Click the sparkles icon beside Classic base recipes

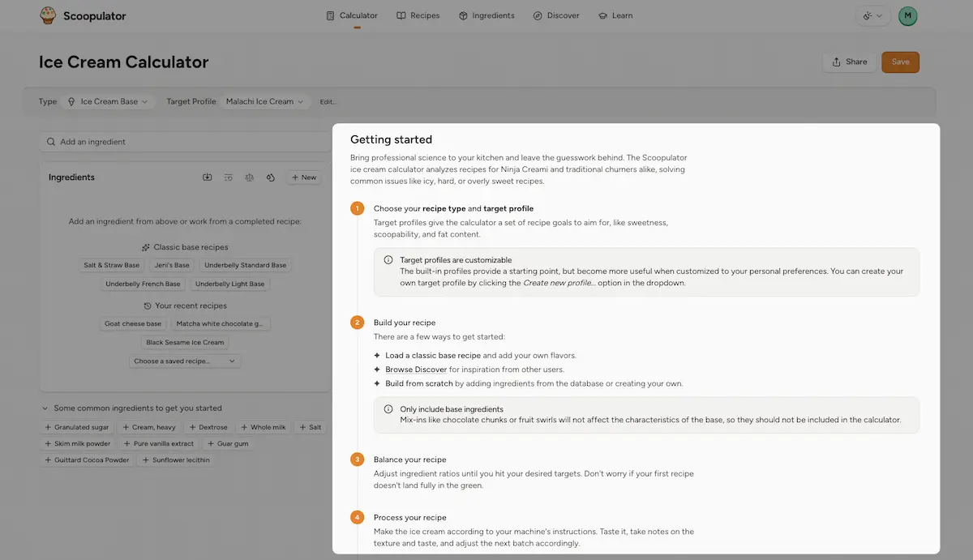click(x=144, y=246)
